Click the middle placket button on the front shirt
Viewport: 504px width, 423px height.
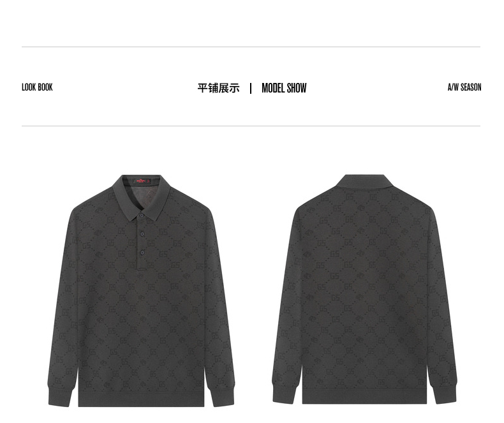[142, 234]
